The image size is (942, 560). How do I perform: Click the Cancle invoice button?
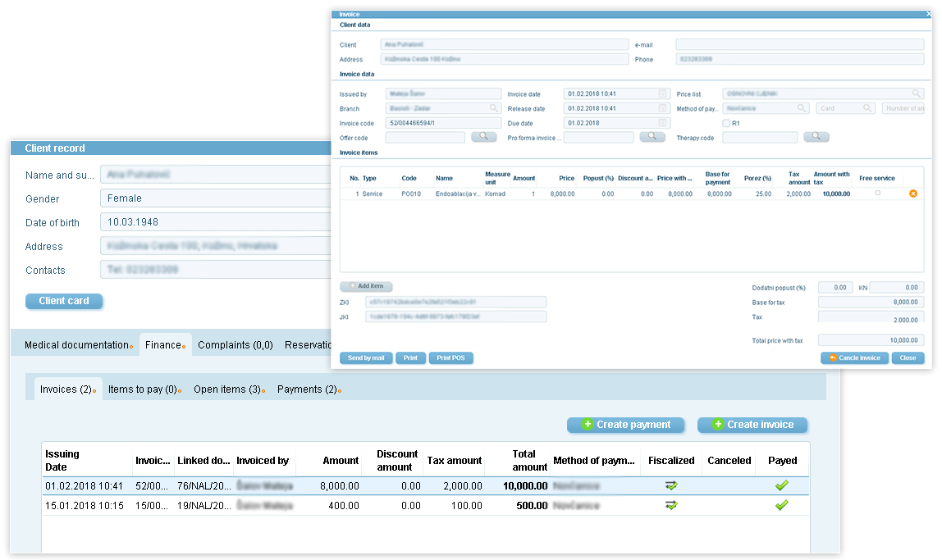tap(854, 358)
